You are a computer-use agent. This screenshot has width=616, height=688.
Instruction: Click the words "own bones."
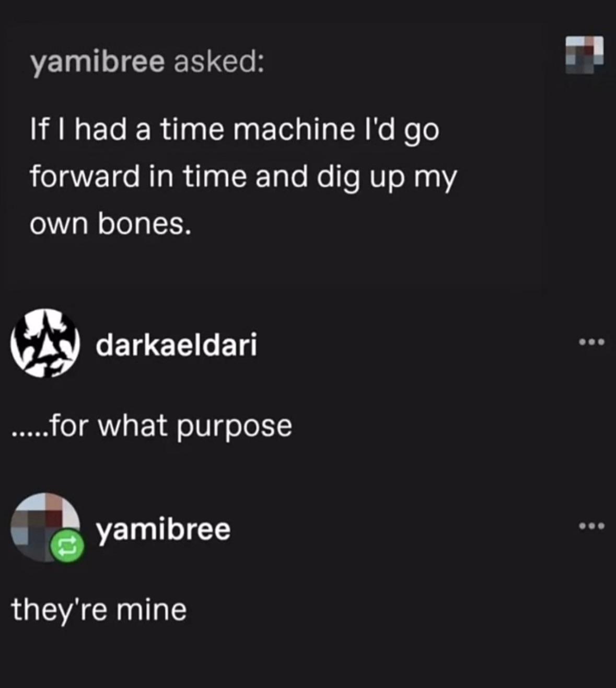[111, 224]
